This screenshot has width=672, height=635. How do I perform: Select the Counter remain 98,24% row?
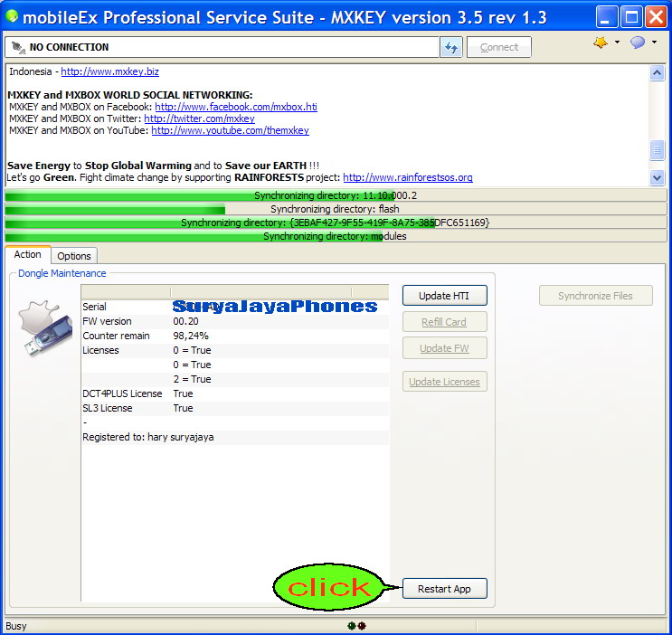click(x=235, y=336)
